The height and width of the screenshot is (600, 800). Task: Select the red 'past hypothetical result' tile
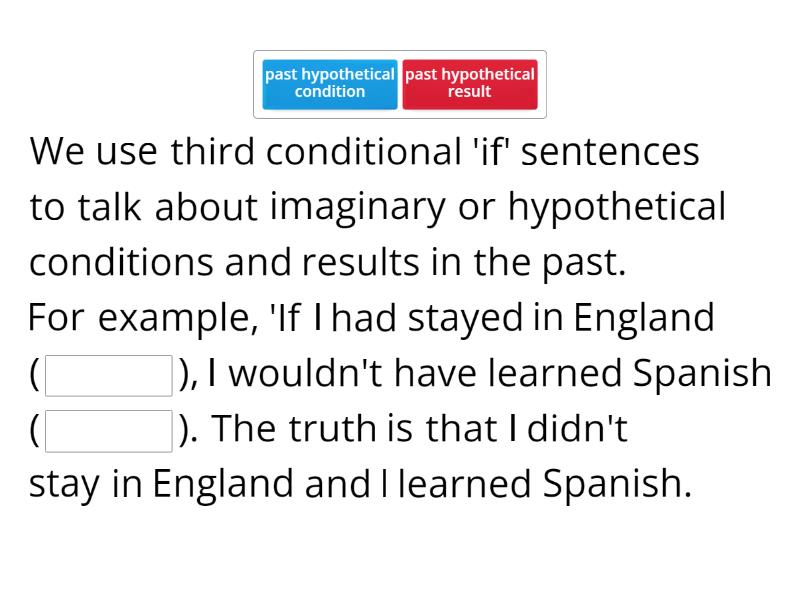(470, 83)
